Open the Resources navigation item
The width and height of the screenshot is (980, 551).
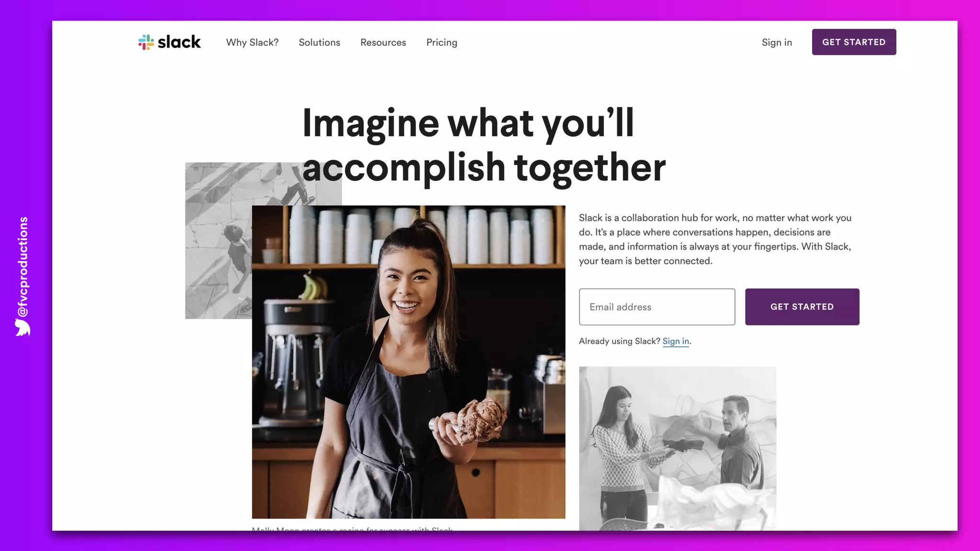[x=383, y=43]
